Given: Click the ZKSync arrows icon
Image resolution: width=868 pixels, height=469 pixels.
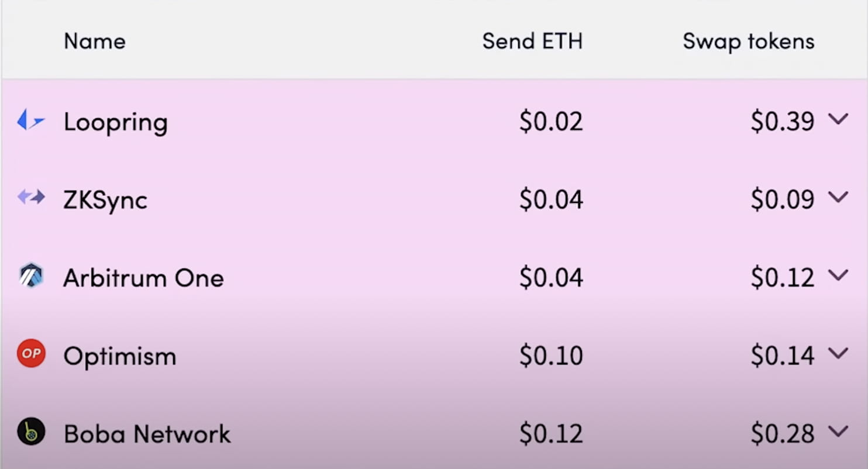Looking at the screenshot, I should coord(30,199).
